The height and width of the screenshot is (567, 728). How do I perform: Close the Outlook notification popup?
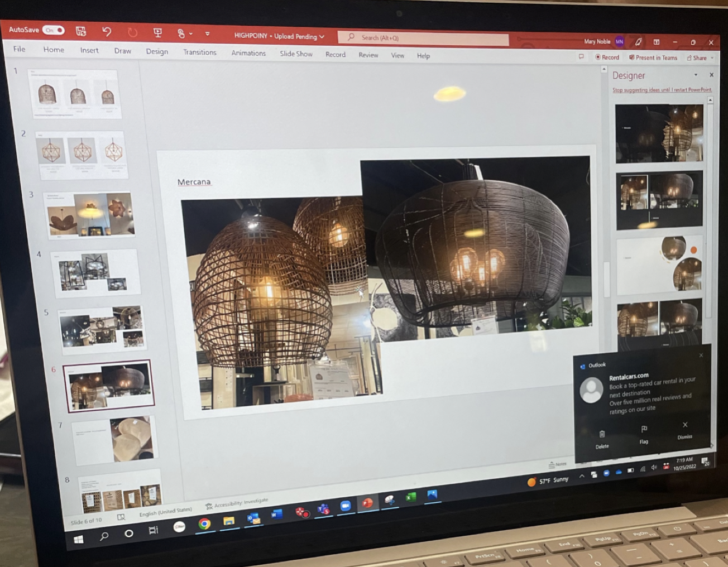point(701,355)
